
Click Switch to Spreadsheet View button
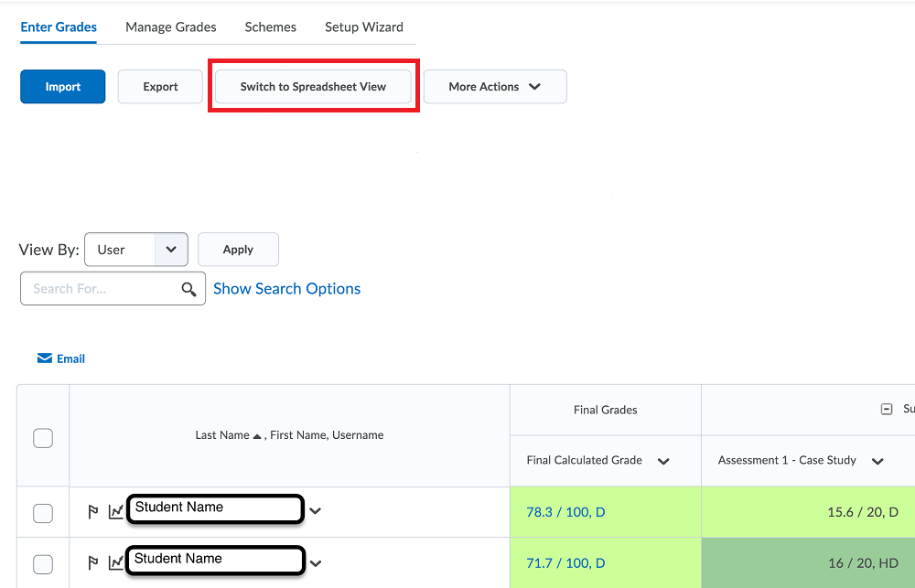(313, 87)
